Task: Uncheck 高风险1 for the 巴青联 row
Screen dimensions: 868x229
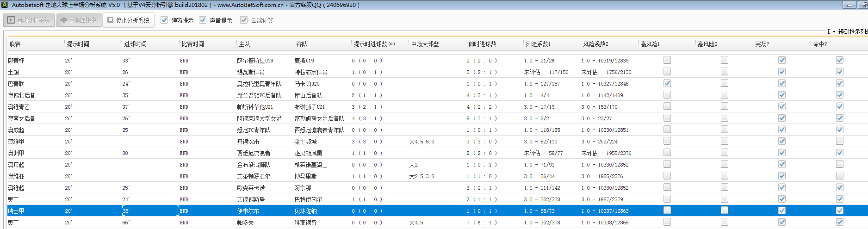Action: click(667, 83)
